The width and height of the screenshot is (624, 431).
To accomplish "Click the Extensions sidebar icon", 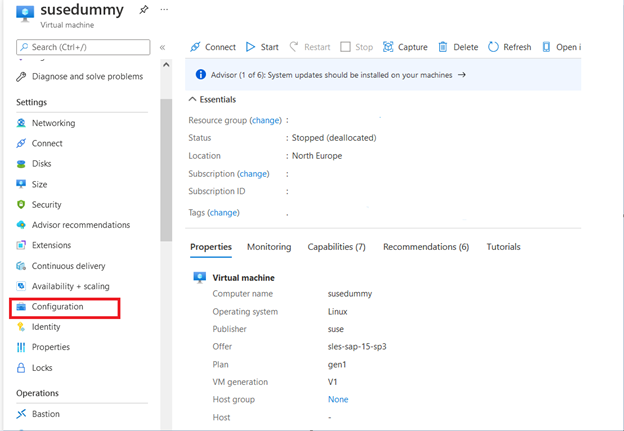I will pyautogui.click(x=21, y=245).
